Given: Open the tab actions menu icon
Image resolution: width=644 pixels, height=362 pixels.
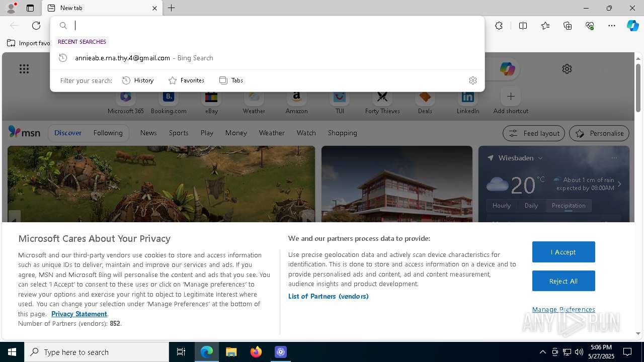Looking at the screenshot, I should point(30,8).
